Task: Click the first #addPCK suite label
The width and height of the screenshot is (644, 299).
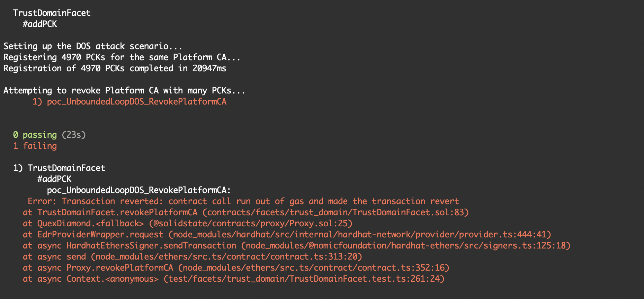Action: [40, 24]
